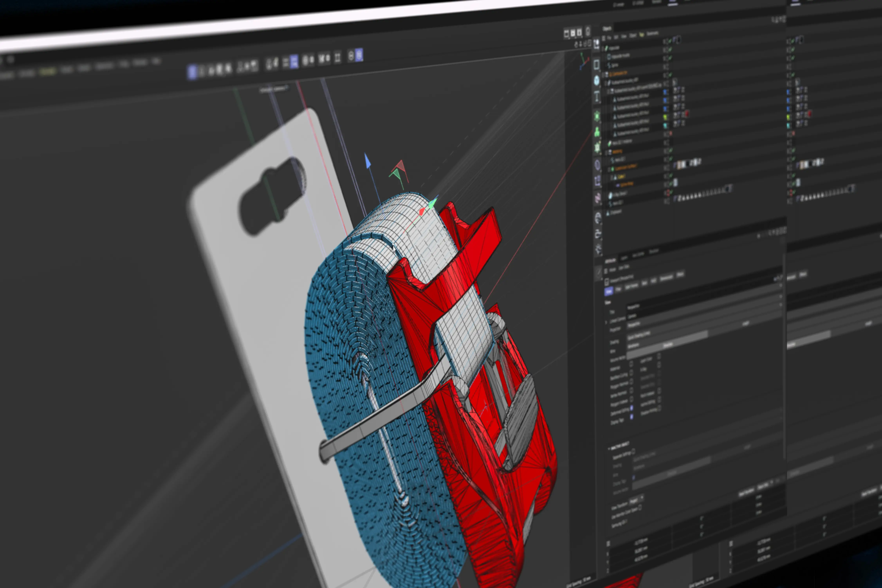This screenshot has height=588, width=882.
Task: Open the Tags menu in the Object Manager
Action: (x=642, y=35)
